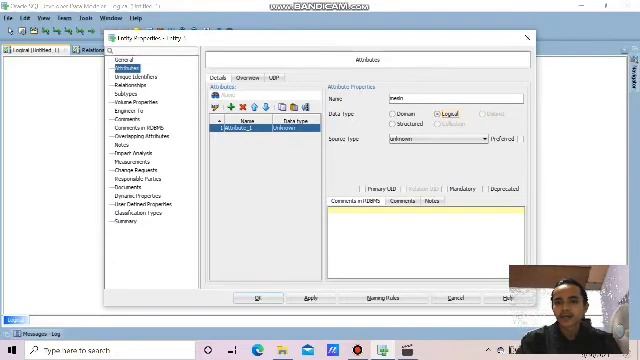Click the New Entity toolbar icon
Screen dimensions: 640x360
pyautogui.click(x=22, y=31)
